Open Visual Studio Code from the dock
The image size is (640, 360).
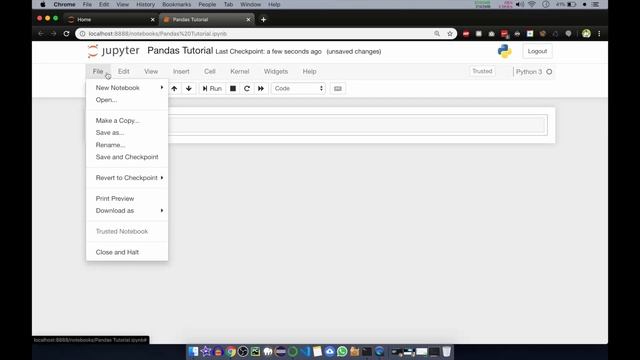pyautogui.click(x=305, y=351)
